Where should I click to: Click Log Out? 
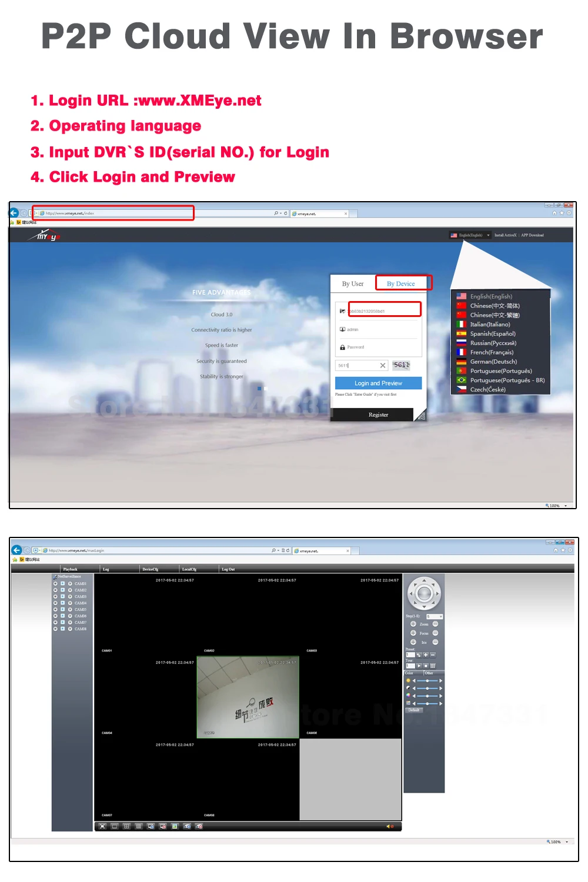(228, 569)
